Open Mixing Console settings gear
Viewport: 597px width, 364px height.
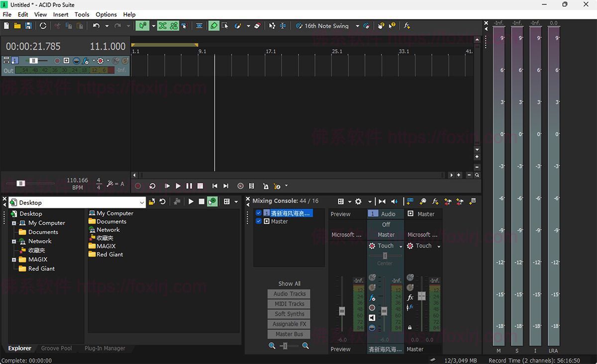pos(358,201)
